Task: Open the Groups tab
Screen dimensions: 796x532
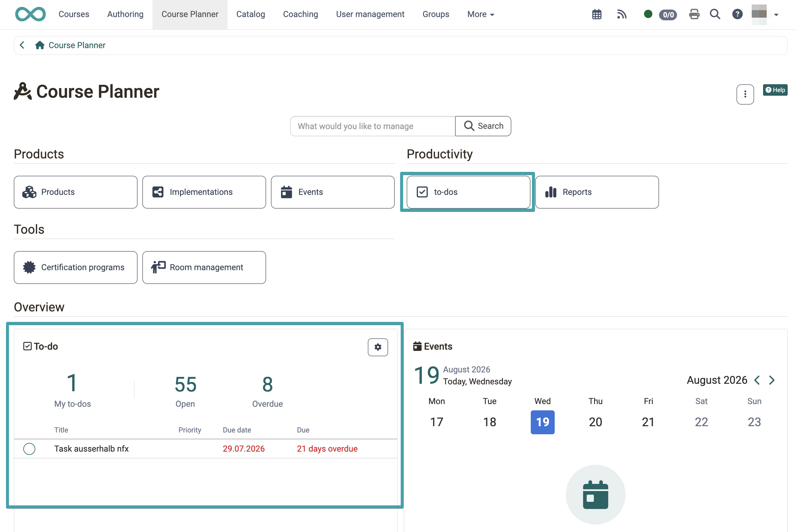Action: [x=435, y=14]
